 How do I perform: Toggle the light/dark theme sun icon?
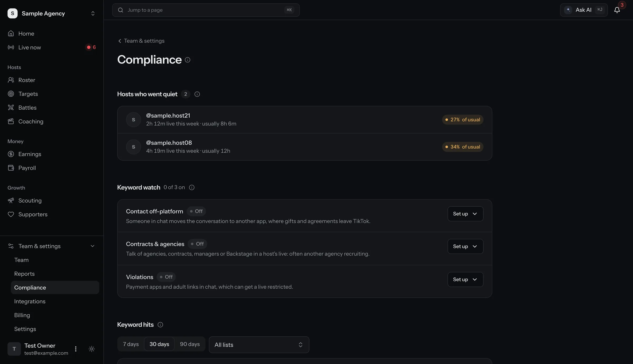click(x=92, y=349)
